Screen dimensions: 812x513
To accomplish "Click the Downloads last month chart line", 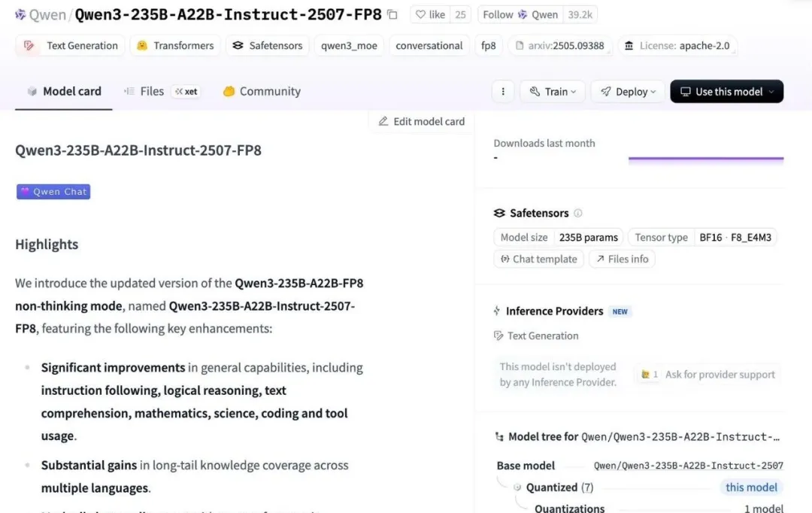I will [706, 159].
